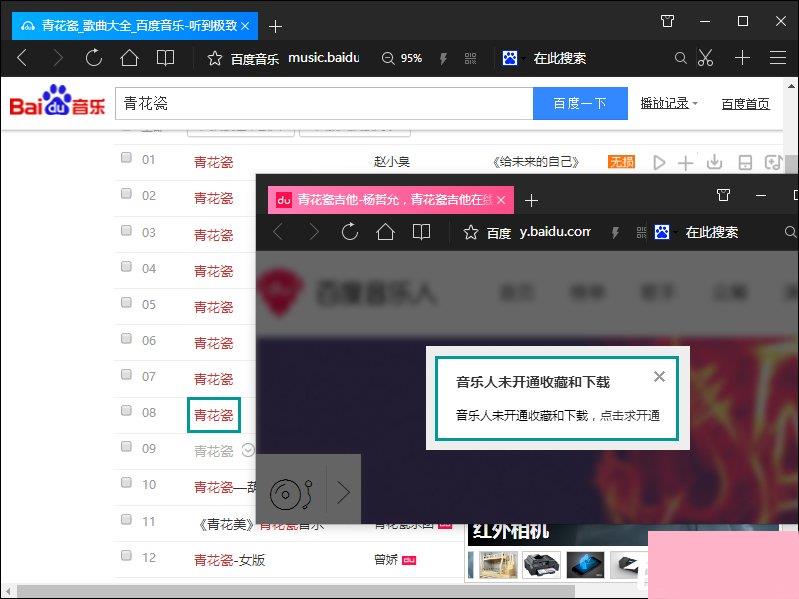799x599 pixels.
Task: Download song 01 青花瓷
Action: (714, 162)
